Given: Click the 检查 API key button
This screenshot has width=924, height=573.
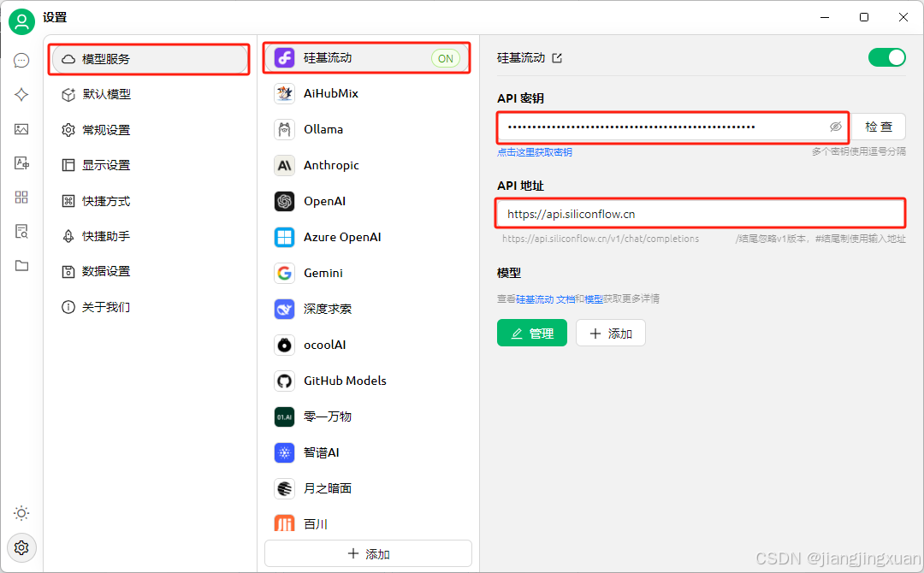Looking at the screenshot, I should click(x=878, y=127).
